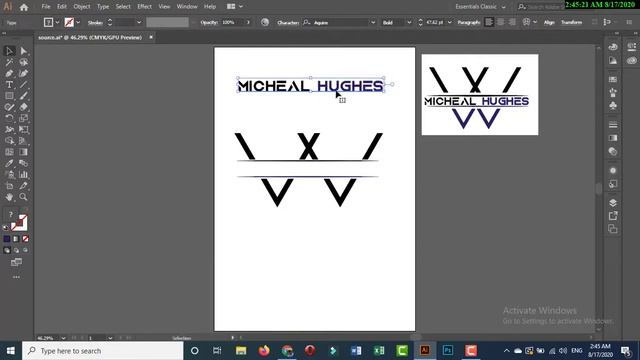The width and height of the screenshot is (640, 360).
Task: Select the Line Segment tool
Action: (23, 85)
